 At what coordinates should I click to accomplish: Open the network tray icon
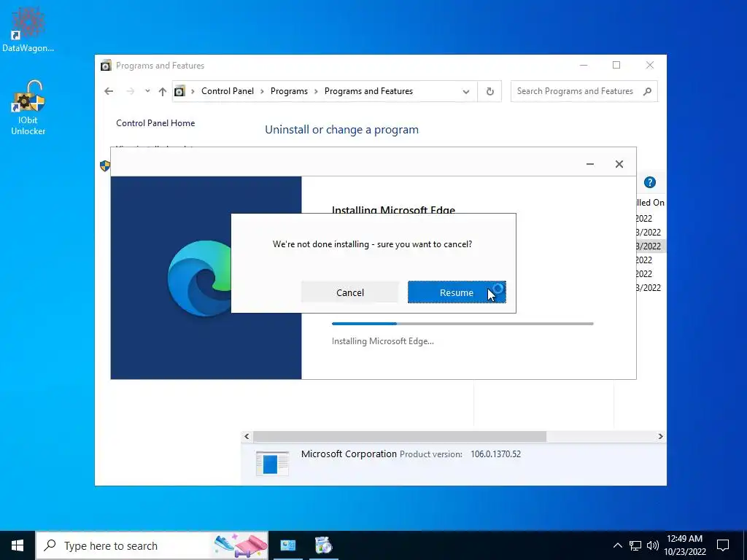(635, 545)
